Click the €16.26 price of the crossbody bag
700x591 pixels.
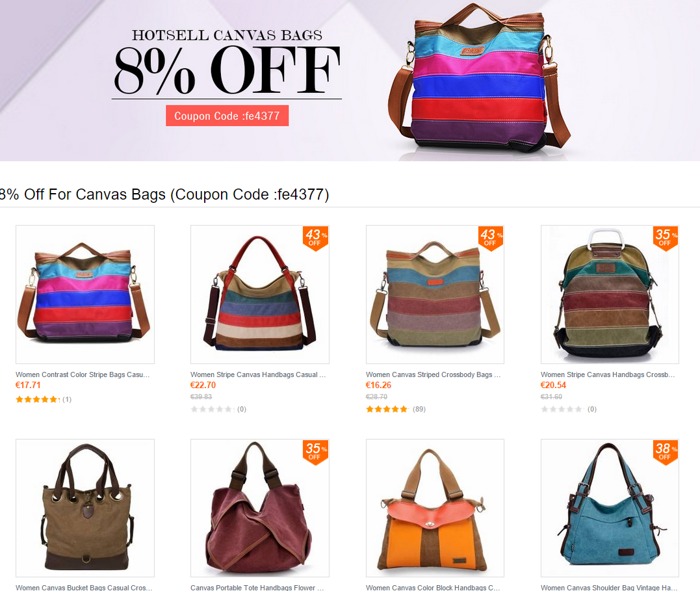pos(378,385)
